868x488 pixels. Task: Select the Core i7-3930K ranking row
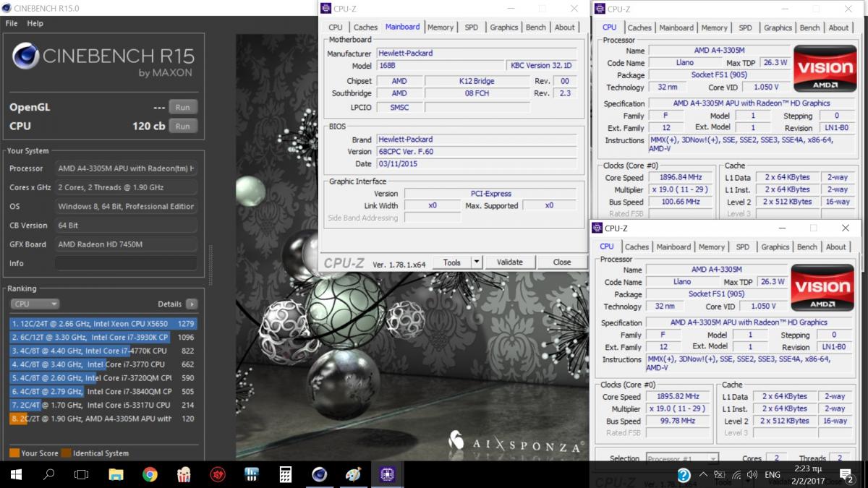click(x=103, y=337)
